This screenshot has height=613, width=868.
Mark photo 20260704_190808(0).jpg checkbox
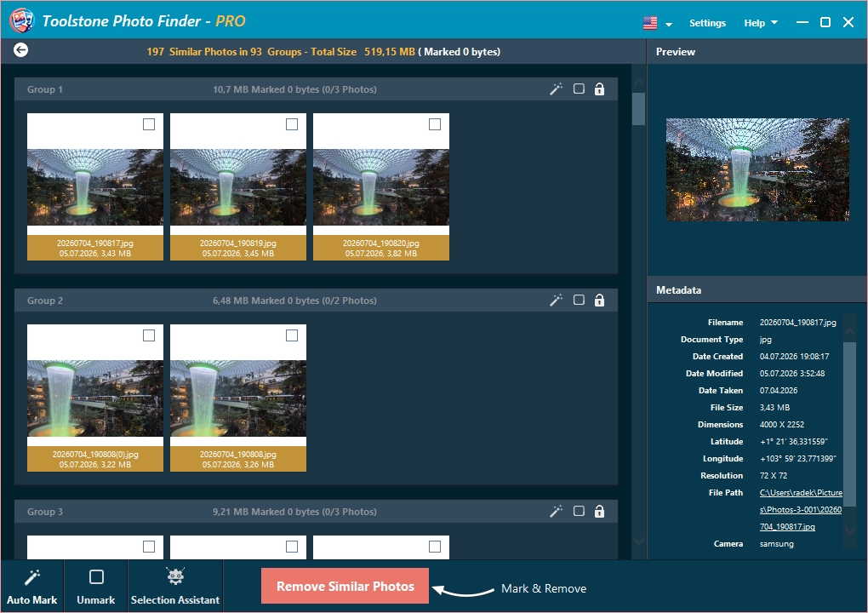point(149,335)
